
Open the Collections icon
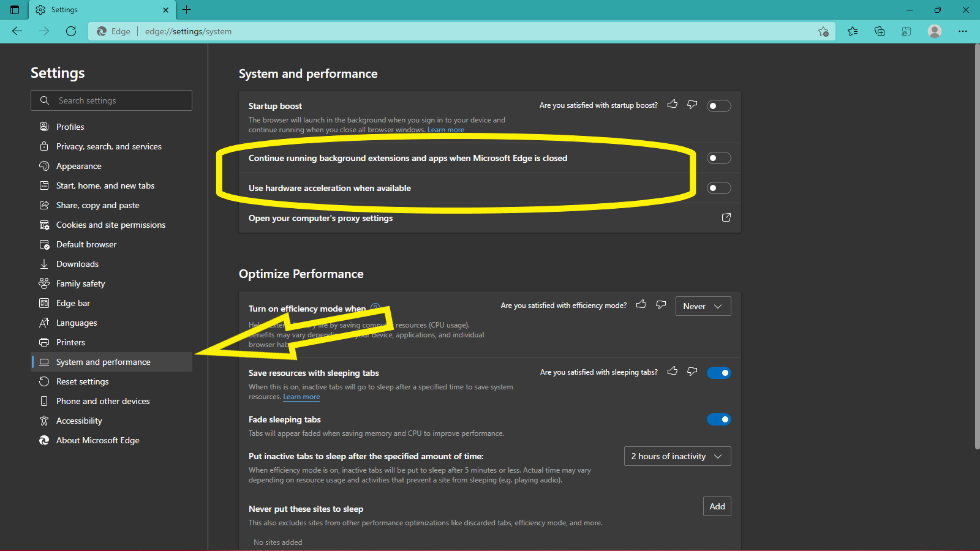880,31
